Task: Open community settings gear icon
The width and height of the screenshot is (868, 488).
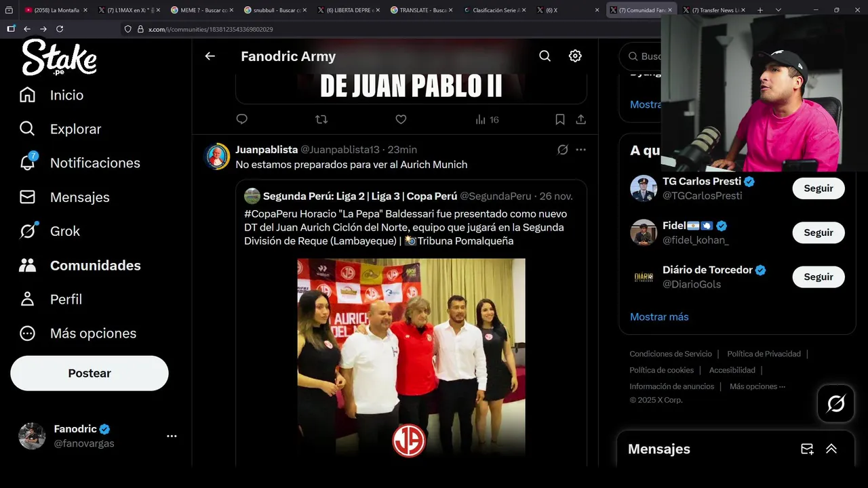Action: coord(575,56)
